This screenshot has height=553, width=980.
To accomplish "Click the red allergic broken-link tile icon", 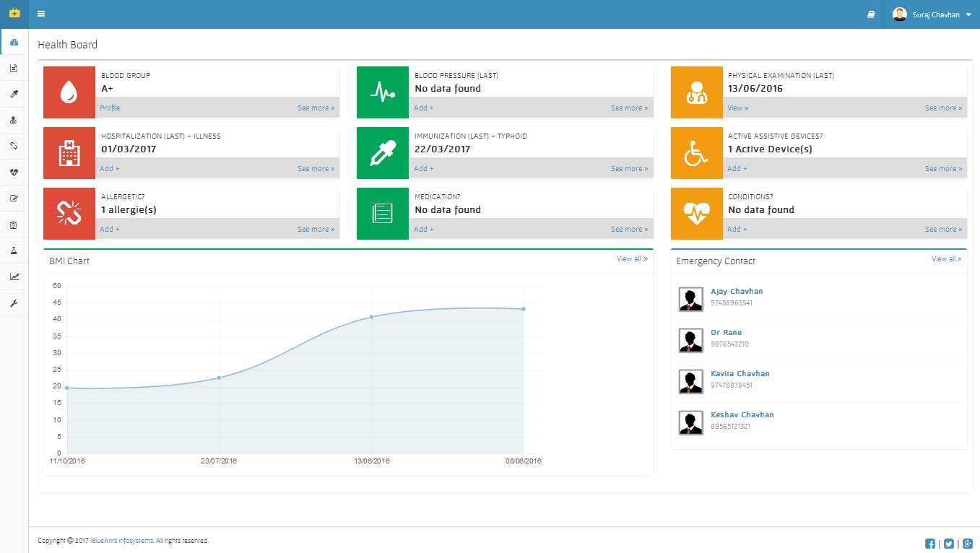I will (x=69, y=214).
